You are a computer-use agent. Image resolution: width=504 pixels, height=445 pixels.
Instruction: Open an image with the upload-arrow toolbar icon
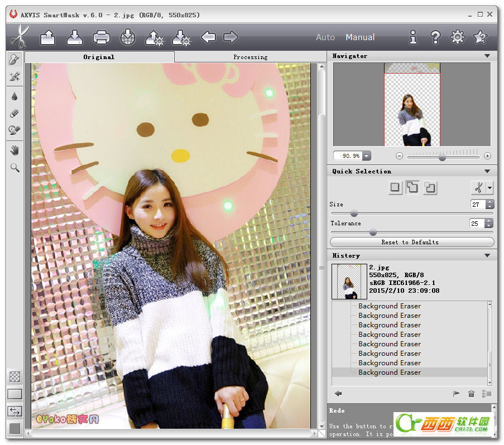[47, 37]
